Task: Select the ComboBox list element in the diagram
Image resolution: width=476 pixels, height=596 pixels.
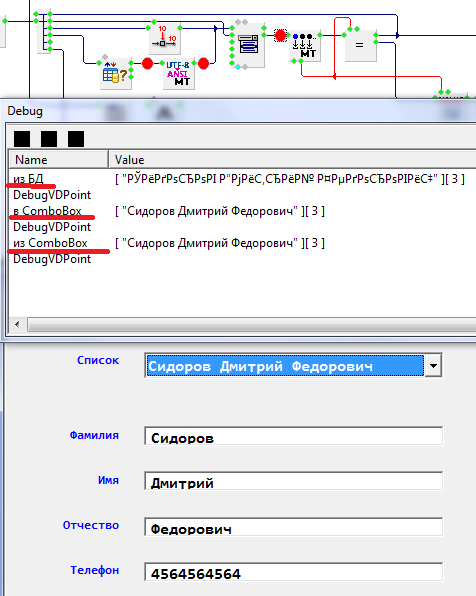Action: pyautogui.click(x=249, y=44)
